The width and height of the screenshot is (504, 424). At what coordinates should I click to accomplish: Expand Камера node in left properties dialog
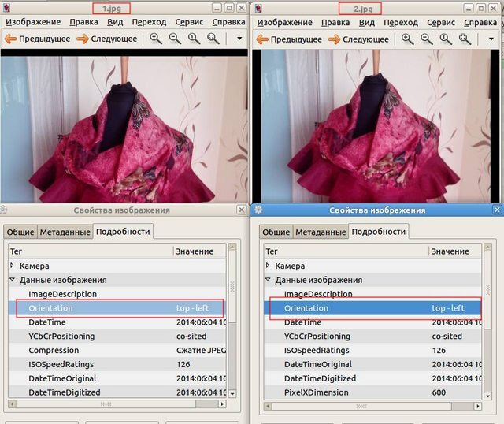click(x=13, y=266)
